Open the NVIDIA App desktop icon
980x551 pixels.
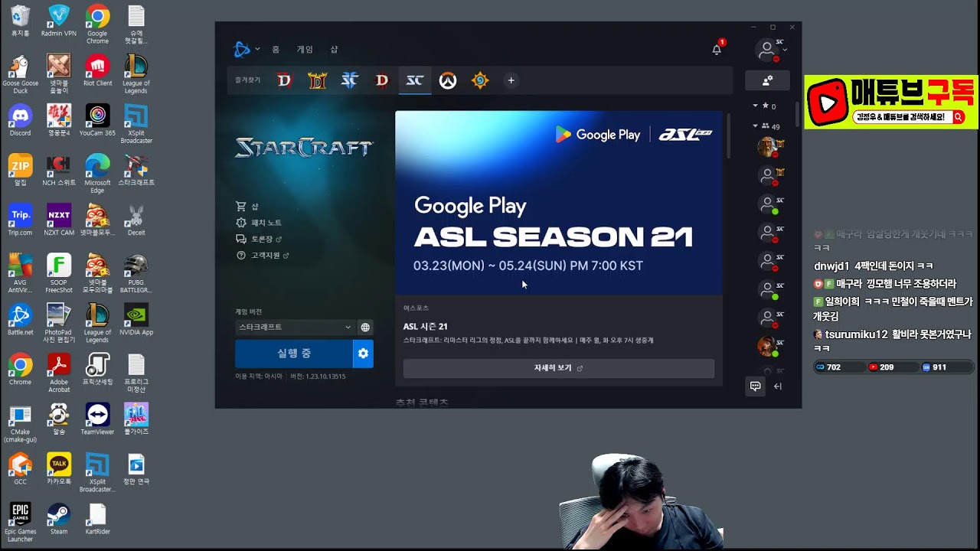(x=136, y=320)
